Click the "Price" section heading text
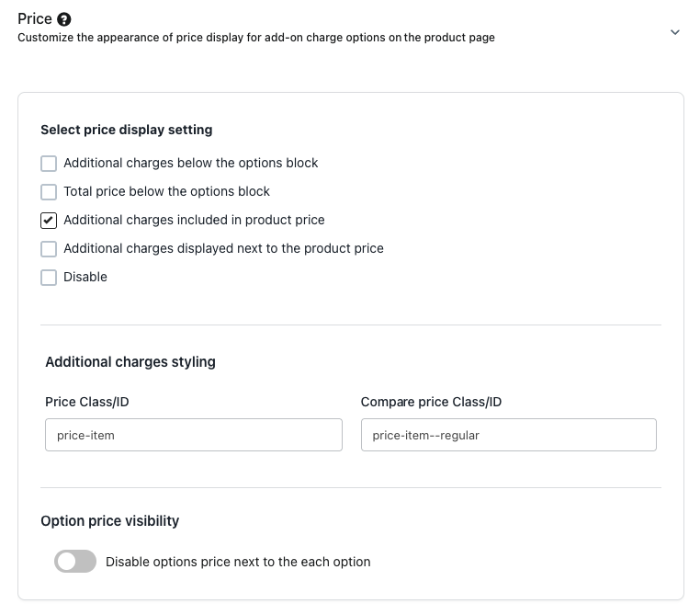This screenshot has width=700, height=615. click(35, 19)
